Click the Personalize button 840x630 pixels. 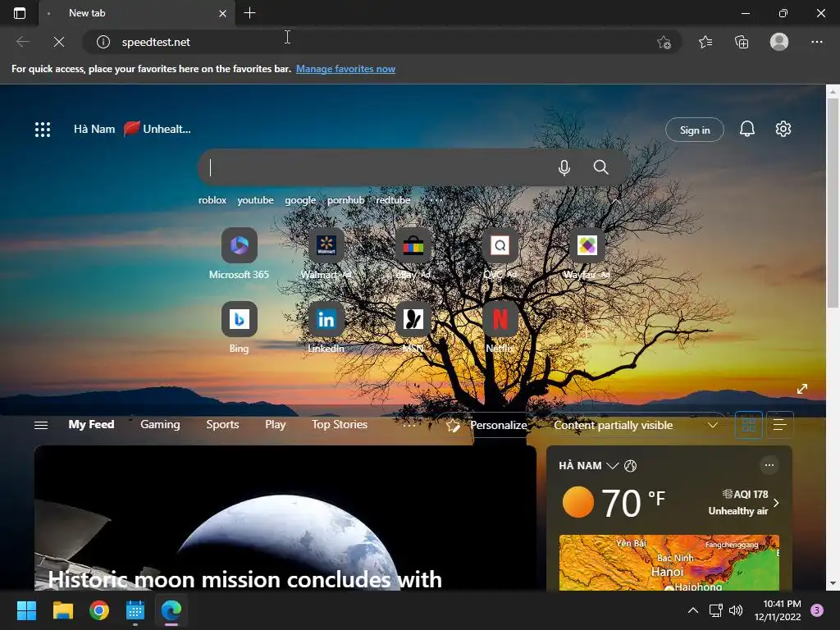pos(487,426)
